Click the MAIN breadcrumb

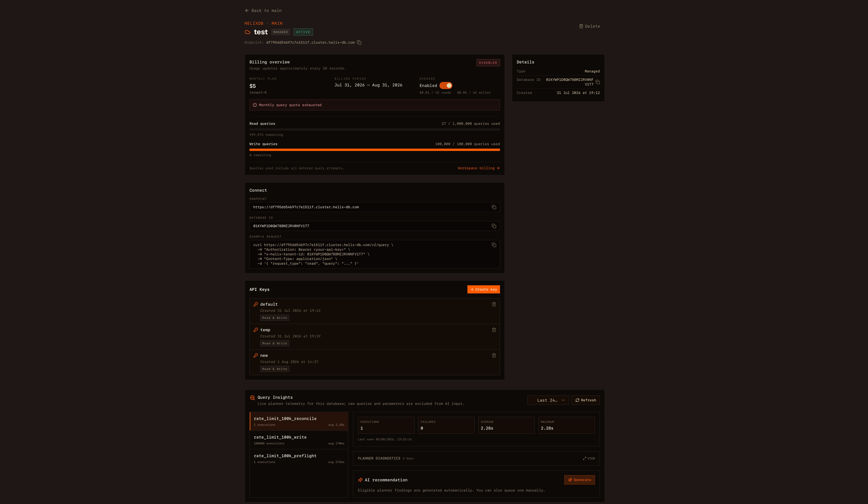click(277, 23)
